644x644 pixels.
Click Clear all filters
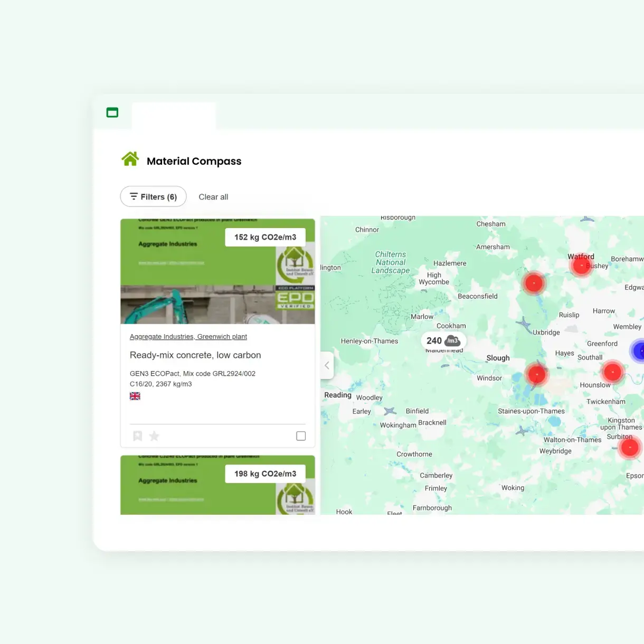point(213,197)
